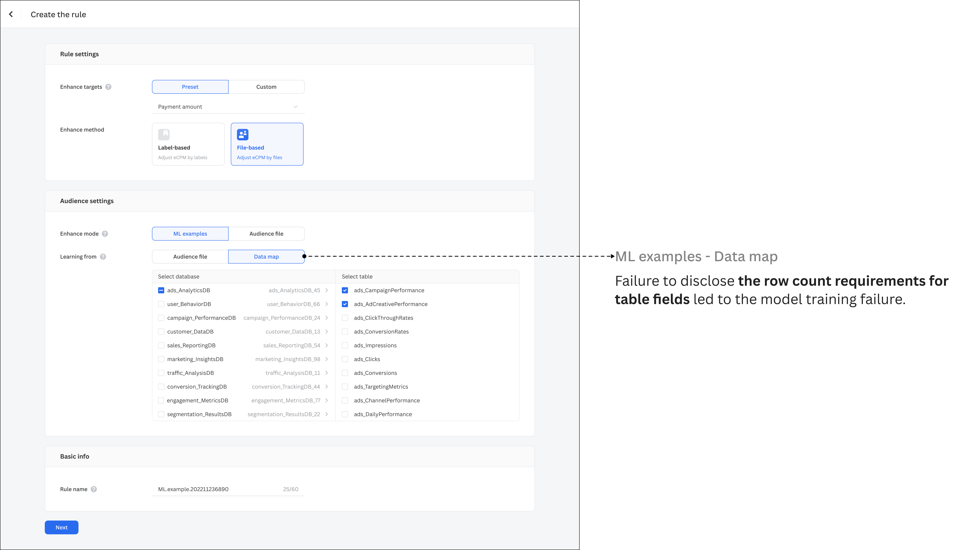Check the ads_DailyPerformance table
This screenshot has height=550, width=980.
point(345,414)
